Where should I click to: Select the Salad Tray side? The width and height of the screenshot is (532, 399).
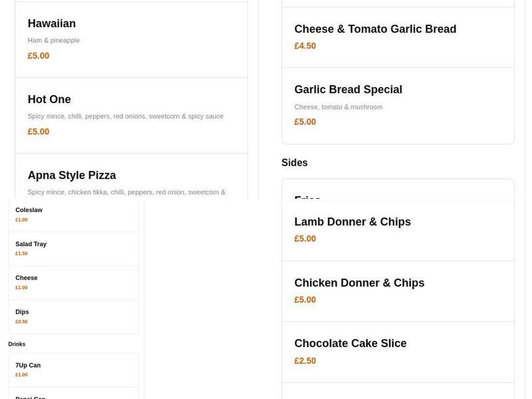click(31, 243)
